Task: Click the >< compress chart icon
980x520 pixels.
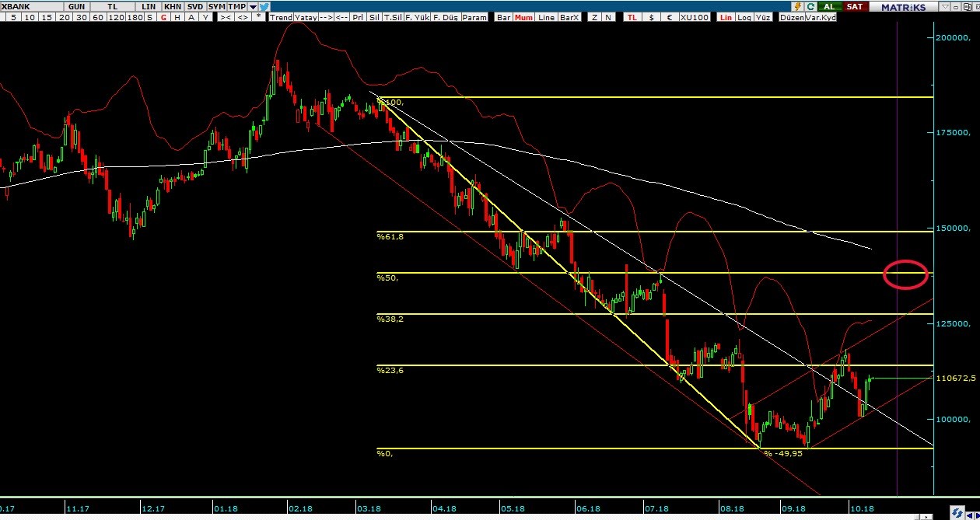Action: coord(226,17)
